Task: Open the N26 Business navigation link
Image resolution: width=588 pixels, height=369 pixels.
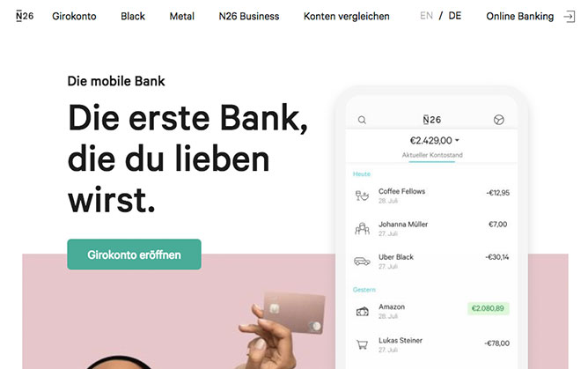Action: tap(249, 16)
